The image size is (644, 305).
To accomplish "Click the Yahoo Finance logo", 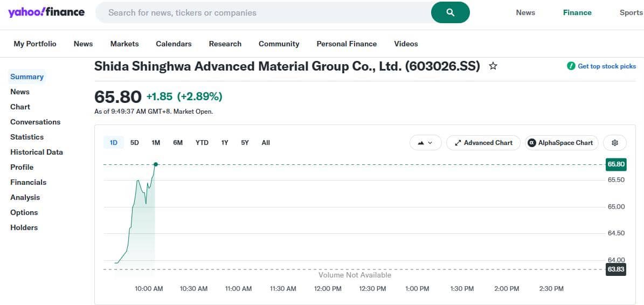I will 46,12.
